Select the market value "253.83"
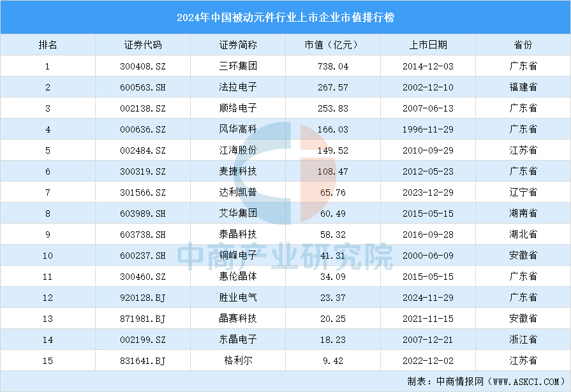This screenshot has height=392, width=571. pyautogui.click(x=333, y=108)
